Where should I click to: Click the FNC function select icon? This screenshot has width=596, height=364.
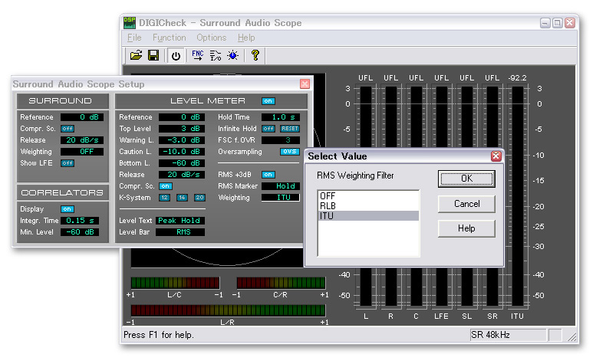tap(197, 55)
